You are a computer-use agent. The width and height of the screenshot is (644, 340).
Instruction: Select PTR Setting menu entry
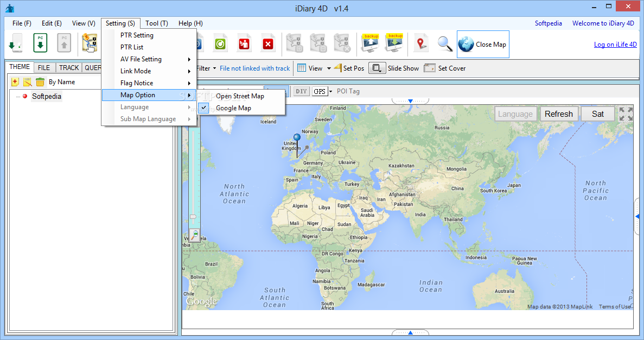[x=149, y=35]
